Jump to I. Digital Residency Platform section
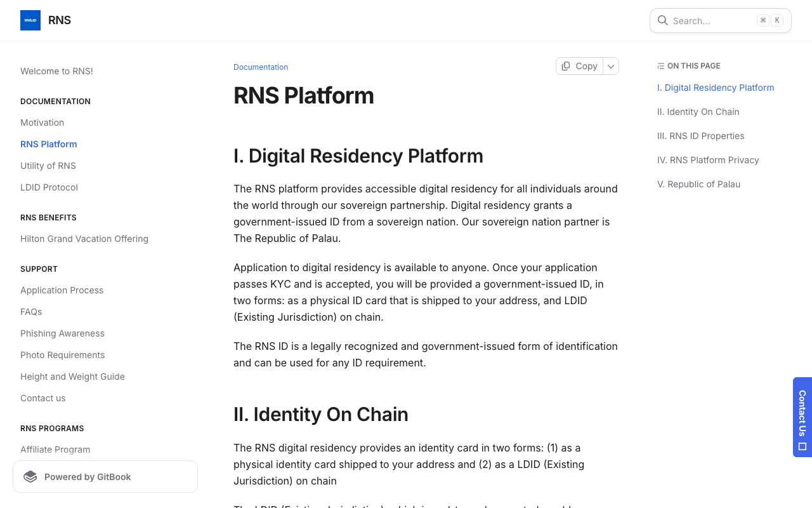Viewport: 812px width, 508px height. pyautogui.click(x=716, y=88)
